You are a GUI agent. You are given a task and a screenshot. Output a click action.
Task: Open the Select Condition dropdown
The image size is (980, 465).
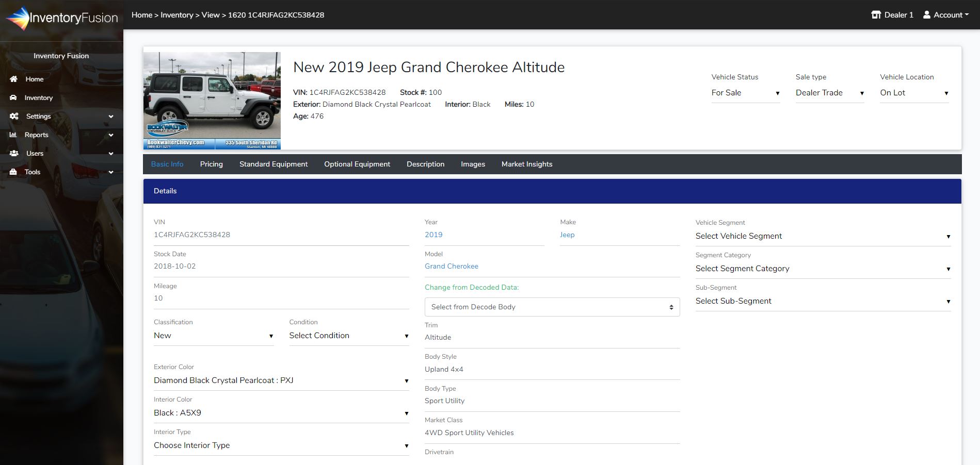pyautogui.click(x=349, y=336)
